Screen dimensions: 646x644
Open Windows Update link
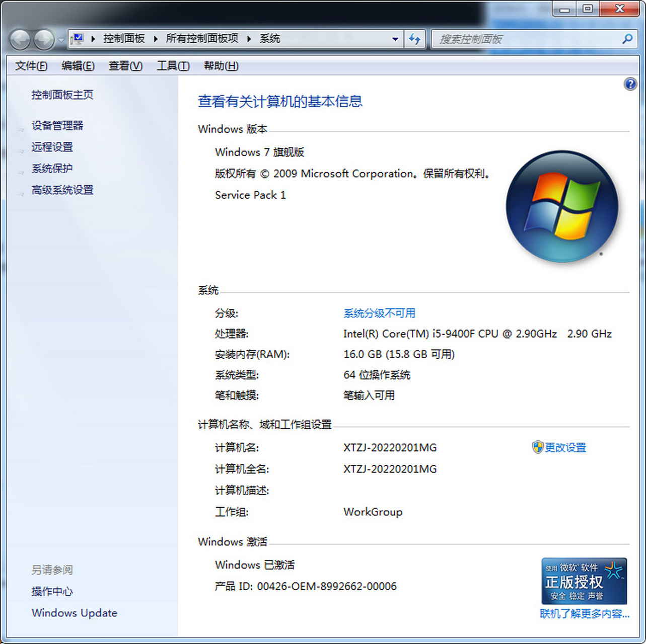pyautogui.click(x=75, y=613)
